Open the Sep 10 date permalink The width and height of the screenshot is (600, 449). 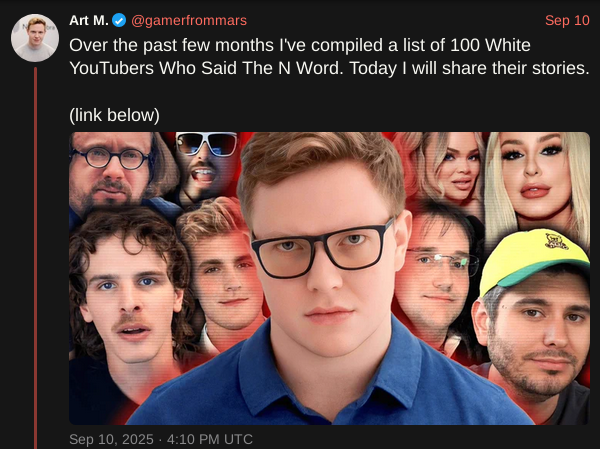coord(567,20)
